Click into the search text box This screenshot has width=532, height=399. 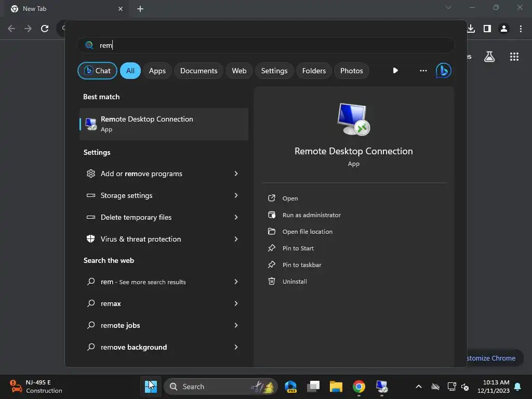[x=266, y=45]
